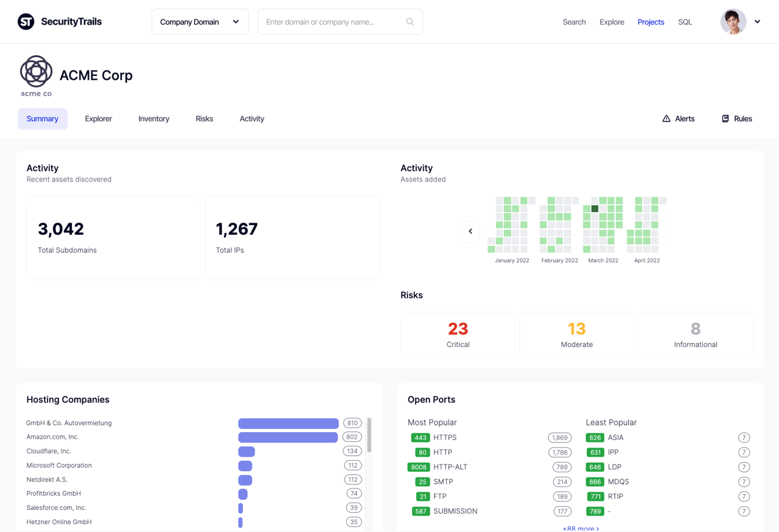Click the ACME Corp company logo
Image resolution: width=779 pixels, height=532 pixels.
point(36,76)
